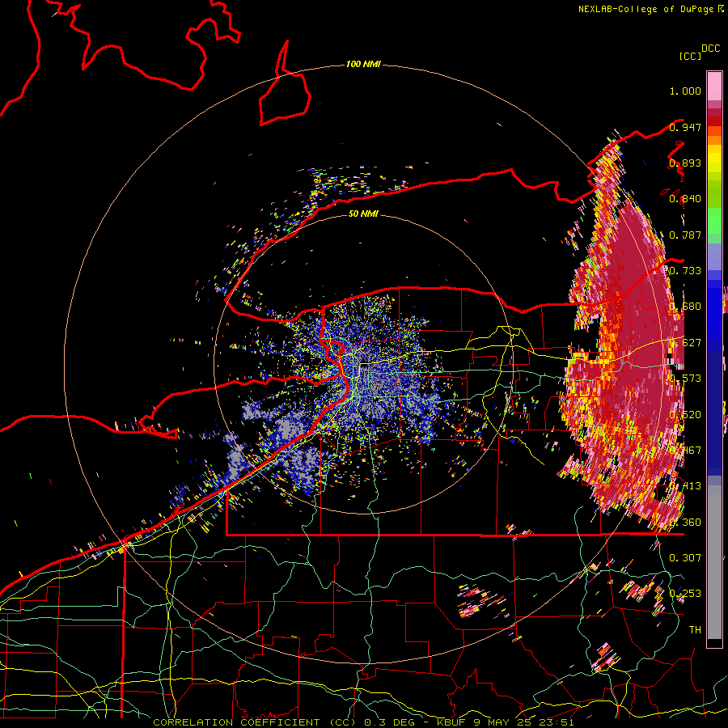
Task: Click the 0.840 scale value
Action: tap(685, 199)
